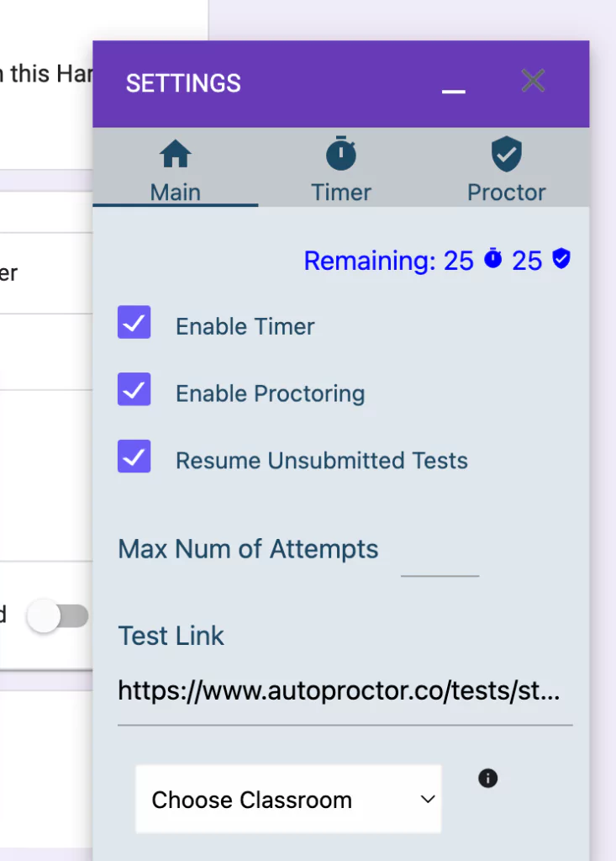The height and width of the screenshot is (861, 616).
Task: Open Proctor settings via the shield icon
Action: coord(506,154)
